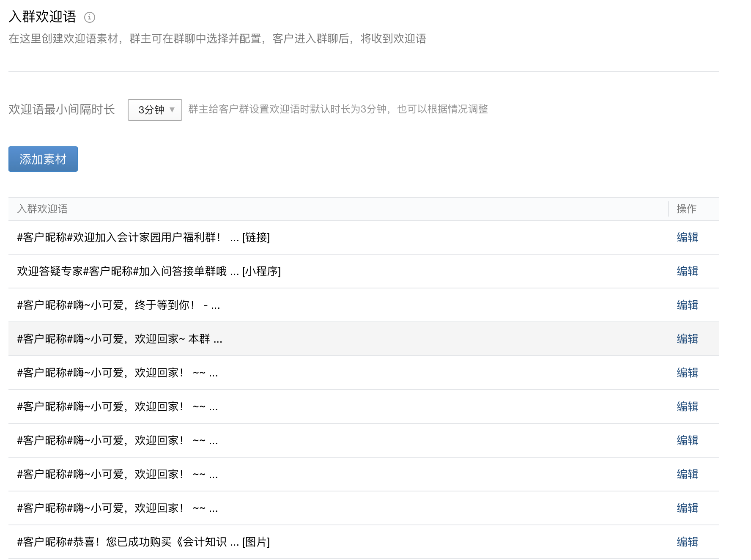
Task: Edit the 终于等到你 welcome message
Action: [x=687, y=305]
